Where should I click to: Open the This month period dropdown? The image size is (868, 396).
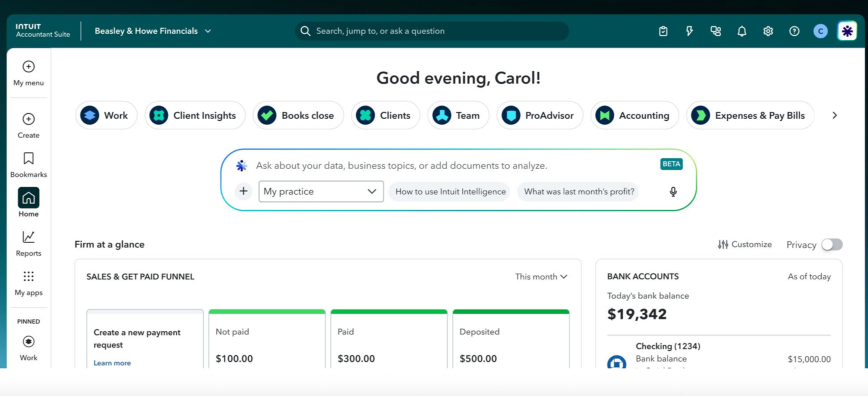click(x=541, y=277)
